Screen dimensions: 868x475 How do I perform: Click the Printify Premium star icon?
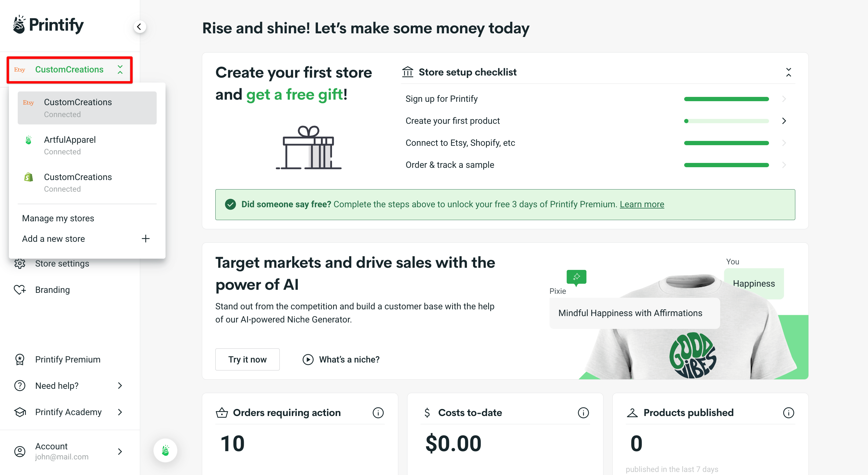[x=20, y=359]
